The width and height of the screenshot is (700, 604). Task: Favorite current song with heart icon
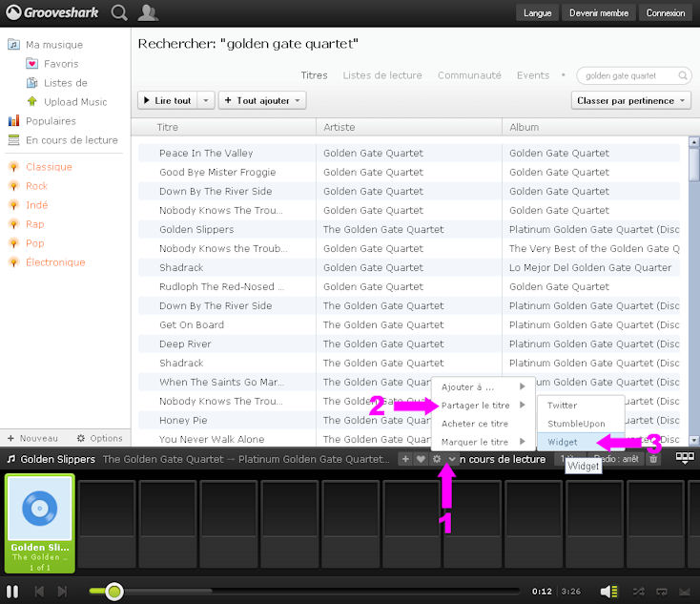(x=421, y=459)
